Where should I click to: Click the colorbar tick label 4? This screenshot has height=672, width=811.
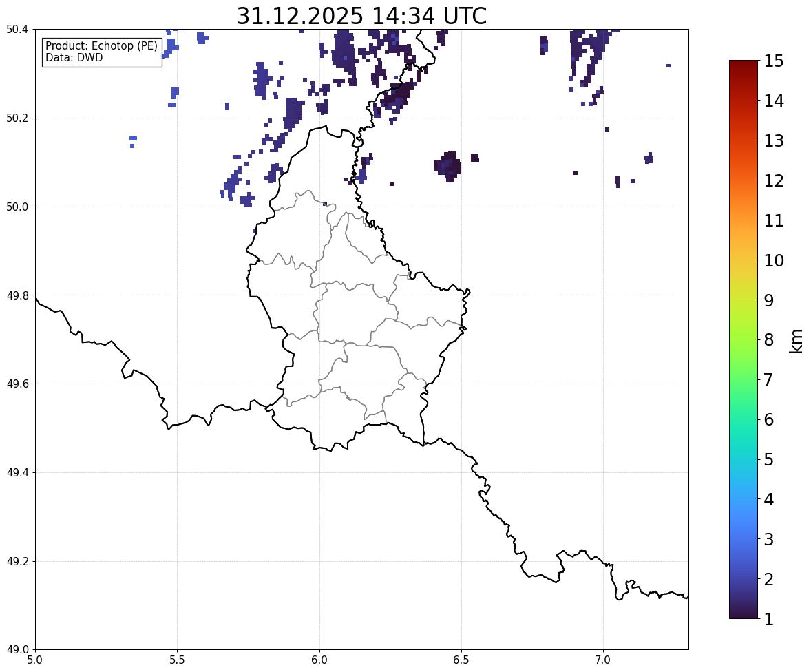(768, 499)
